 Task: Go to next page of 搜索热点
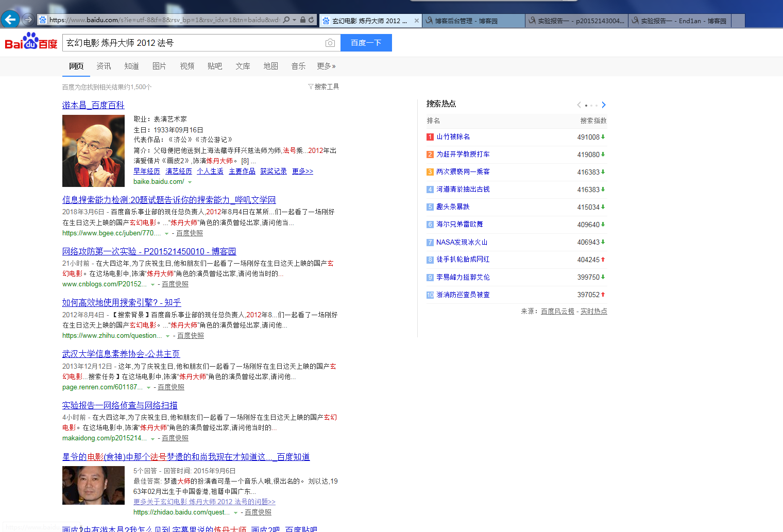[604, 105]
